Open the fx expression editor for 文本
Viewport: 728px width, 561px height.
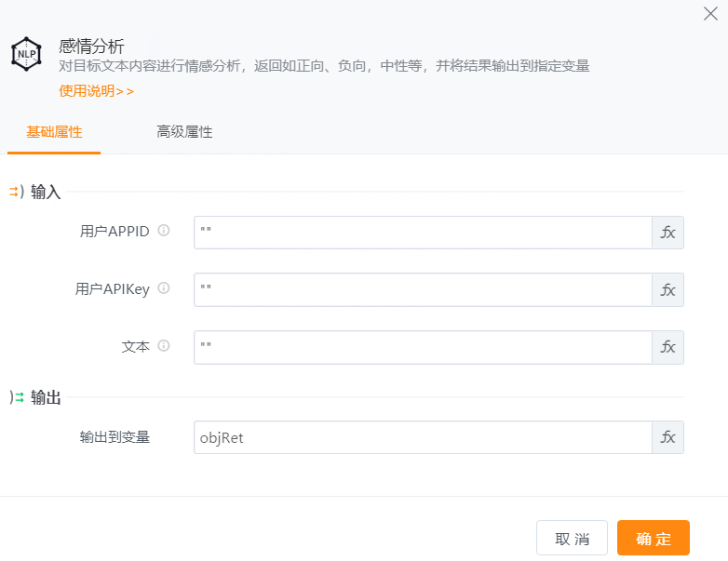667,347
